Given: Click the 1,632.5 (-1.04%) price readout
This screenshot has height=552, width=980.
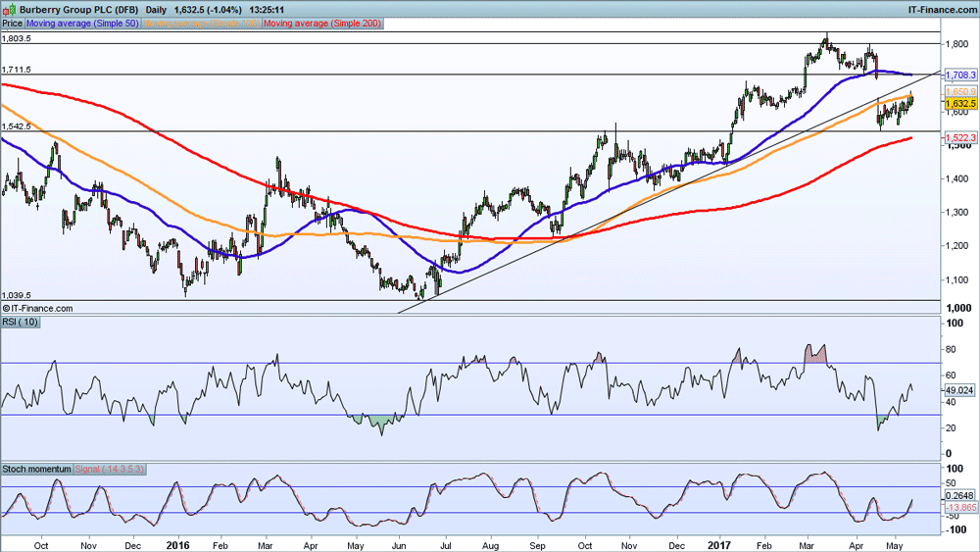Looking at the screenshot, I should pyautogui.click(x=208, y=10).
